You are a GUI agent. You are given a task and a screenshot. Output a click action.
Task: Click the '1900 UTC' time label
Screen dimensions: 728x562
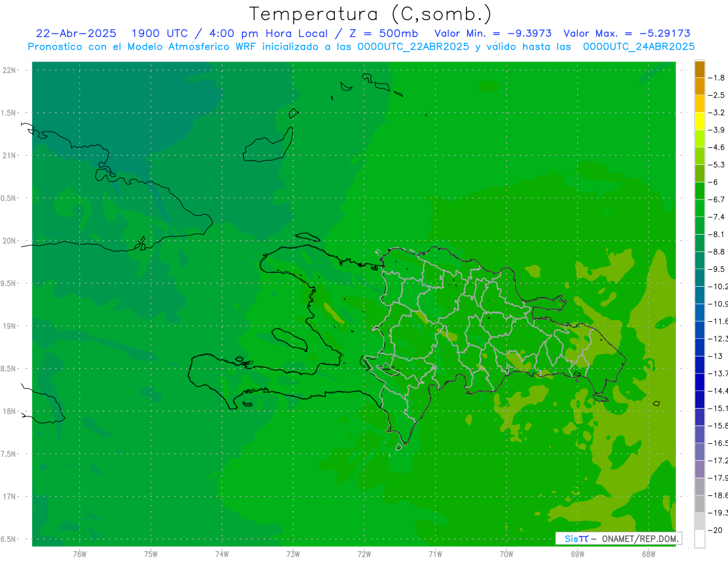(x=161, y=33)
